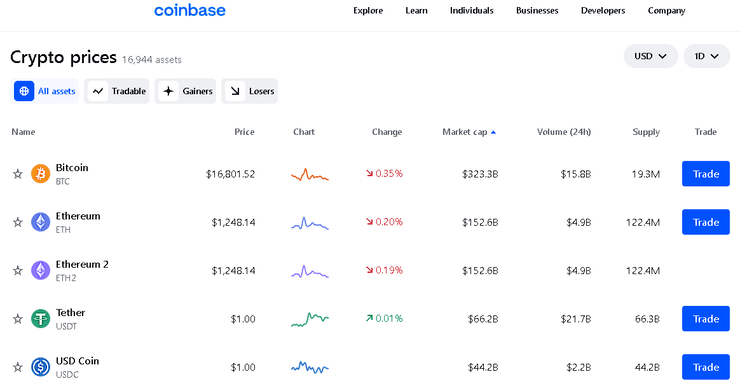Sort by the Change column header
The width and height of the screenshot is (740, 388).
point(387,132)
